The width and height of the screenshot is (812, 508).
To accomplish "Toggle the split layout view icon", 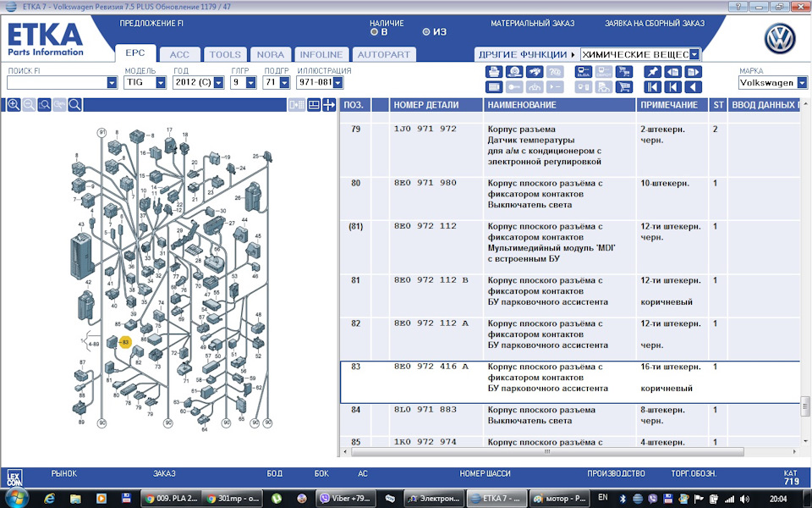I will click(x=313, y=105).
